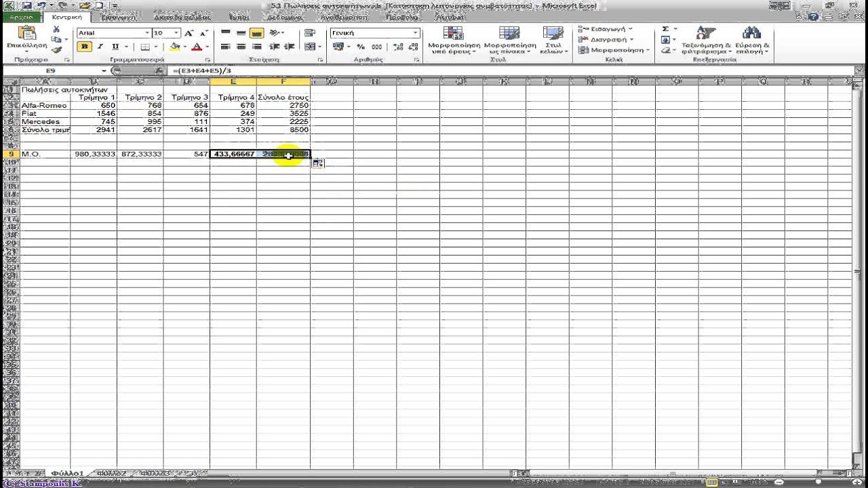Switch to the Κεντρική home tab

66,17
